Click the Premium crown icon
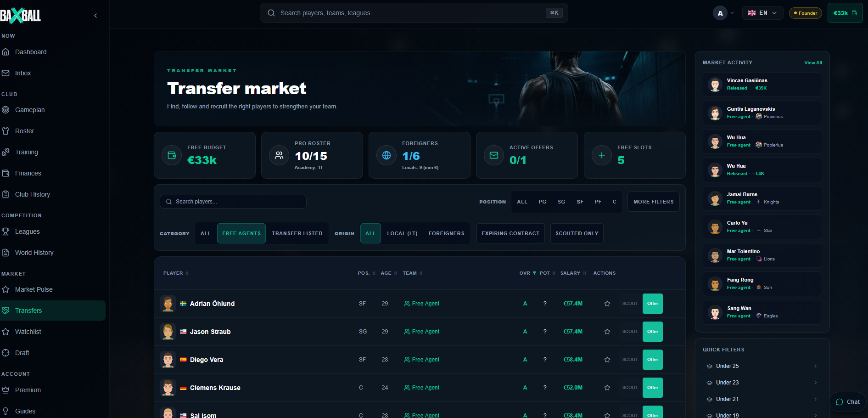Viewport: 868px width, 418px height. (x=6, y=390)
